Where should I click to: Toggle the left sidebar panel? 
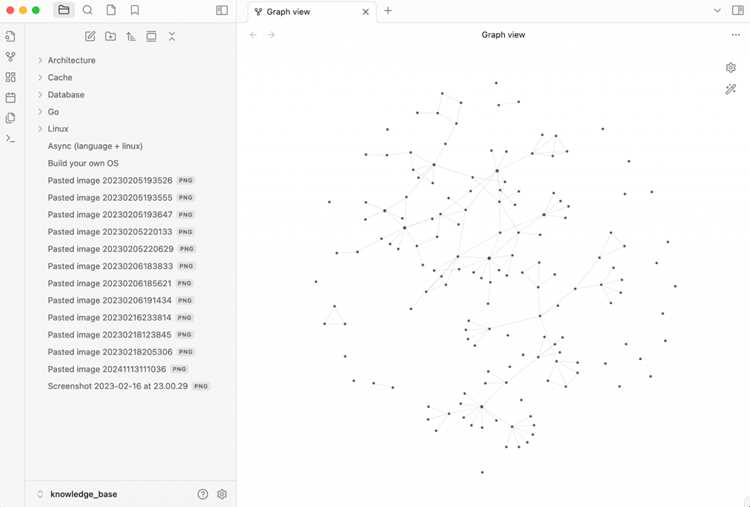click(222, 10)
